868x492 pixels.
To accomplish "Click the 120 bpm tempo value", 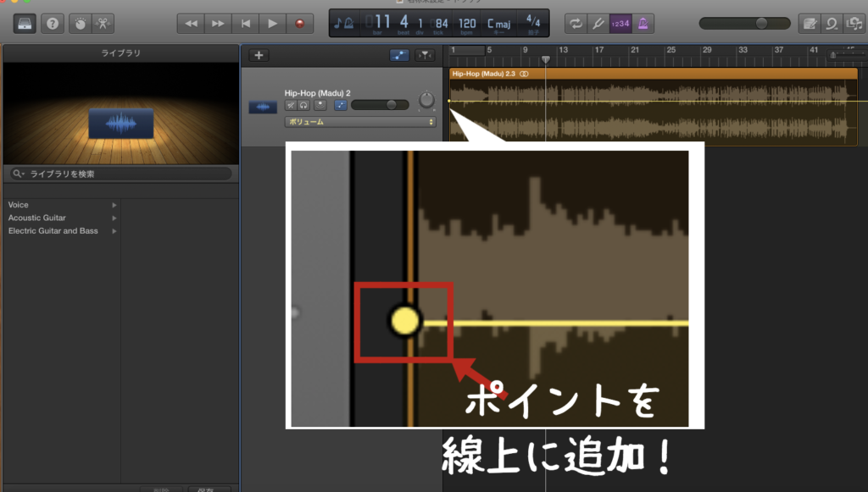I will pos(467,23).
